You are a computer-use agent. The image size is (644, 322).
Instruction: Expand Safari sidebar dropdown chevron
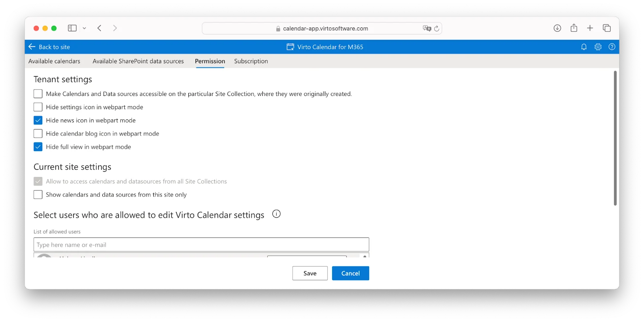84,28
